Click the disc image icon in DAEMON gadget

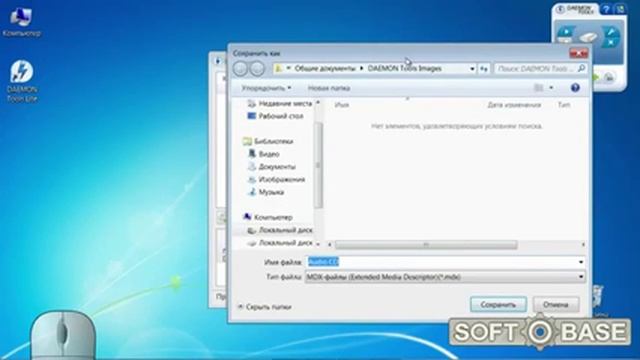point(588,38)
